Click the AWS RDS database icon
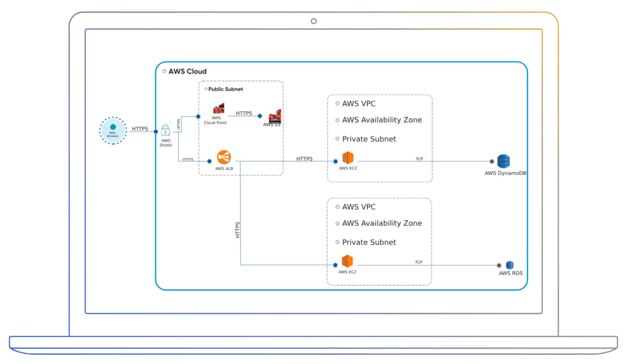The height and width of the screenshot is (364, 629). (510, 265)
